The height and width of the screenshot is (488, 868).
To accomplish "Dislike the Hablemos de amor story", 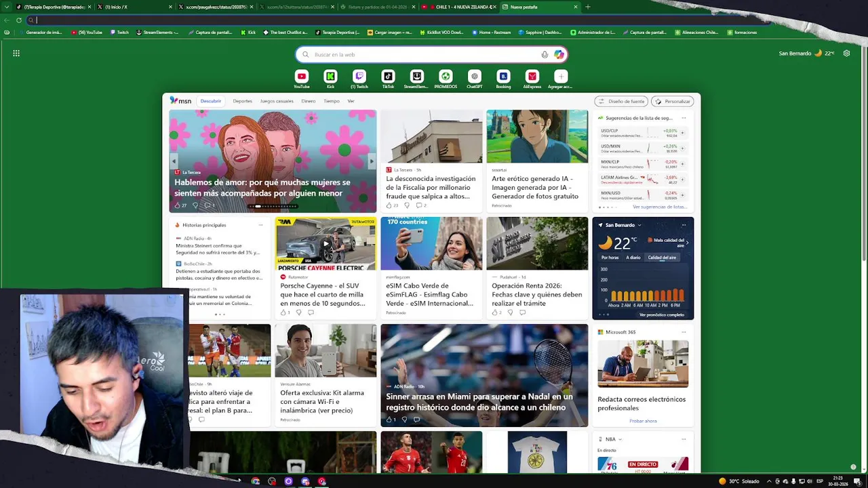I will click(x=195, y=205).
